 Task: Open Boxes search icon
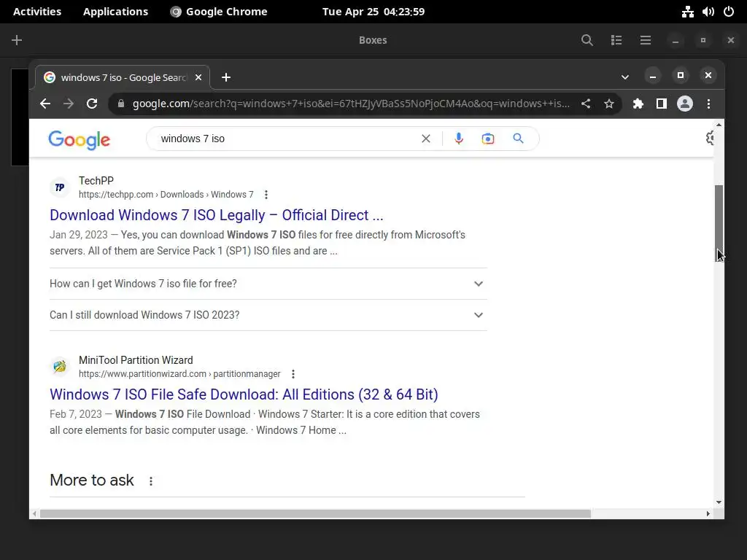pos(587,40)
